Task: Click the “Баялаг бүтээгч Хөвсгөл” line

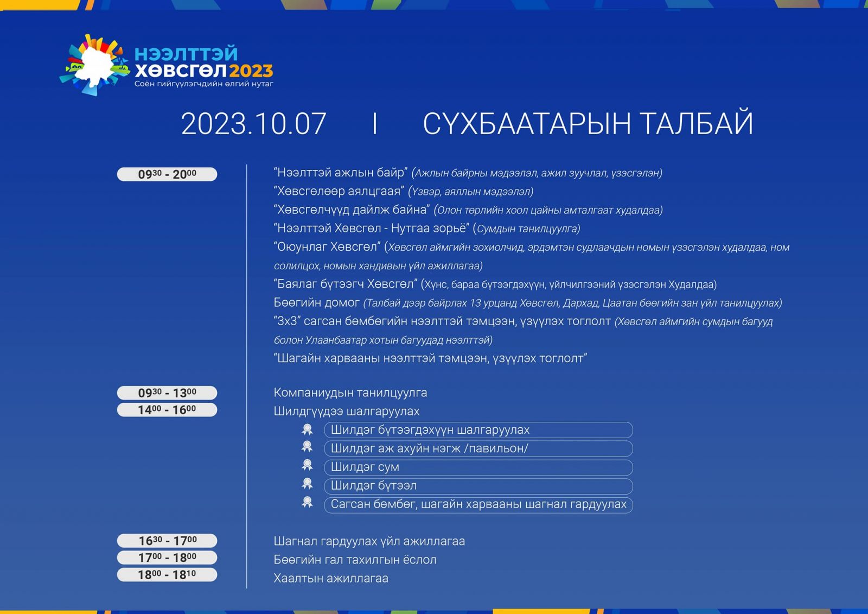Action: (x=495, y=284)
